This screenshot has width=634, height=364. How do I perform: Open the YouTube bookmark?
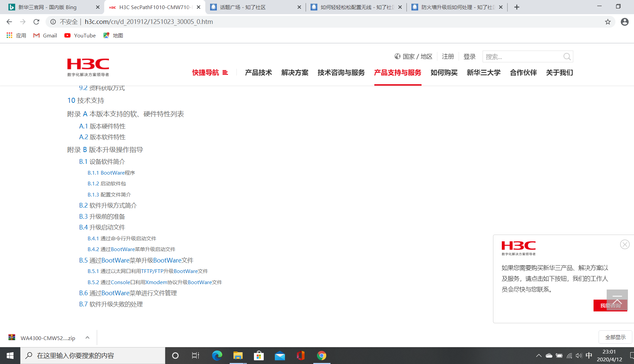(80, 35)
